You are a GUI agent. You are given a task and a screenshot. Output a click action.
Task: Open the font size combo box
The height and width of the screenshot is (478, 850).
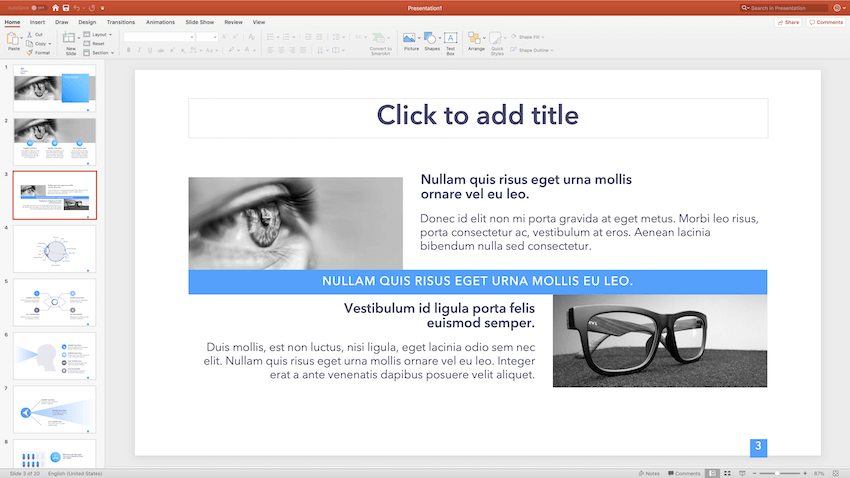pos(207,37)
